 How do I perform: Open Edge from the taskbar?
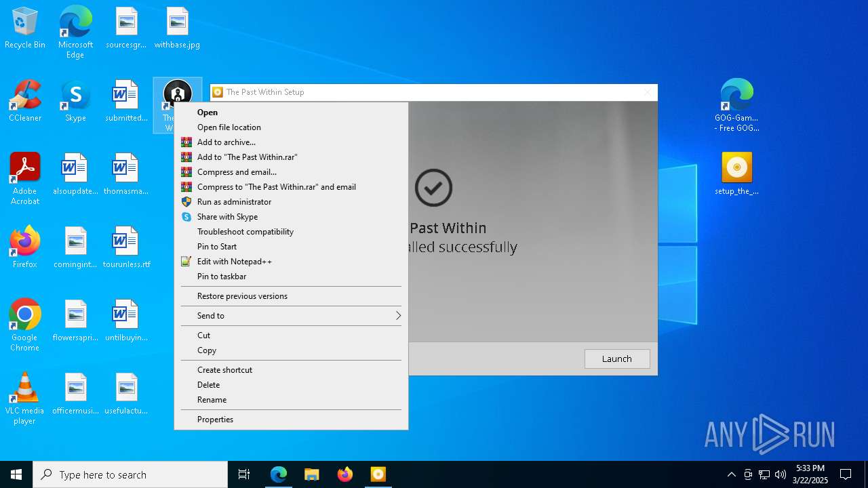tap(279, 474)
